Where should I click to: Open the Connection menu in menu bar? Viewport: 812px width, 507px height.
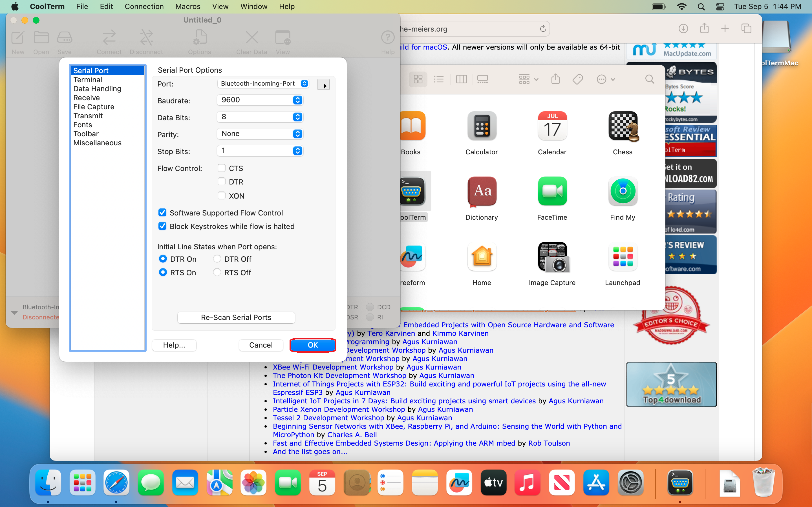pos(144,6)
